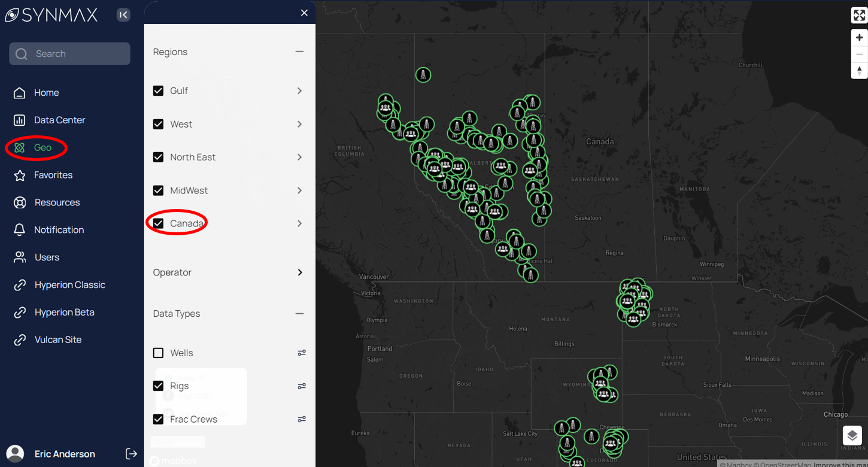Enable the Wells data type checkbox
868x467 pixels.
pyautogui.click(x=159, y=353)
